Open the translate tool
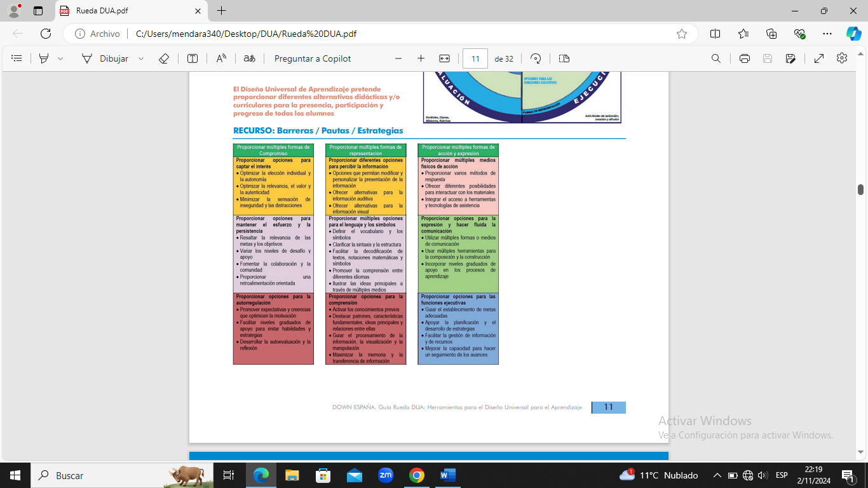The width and height of the screenshot is (868, 488). click(250, 58)
